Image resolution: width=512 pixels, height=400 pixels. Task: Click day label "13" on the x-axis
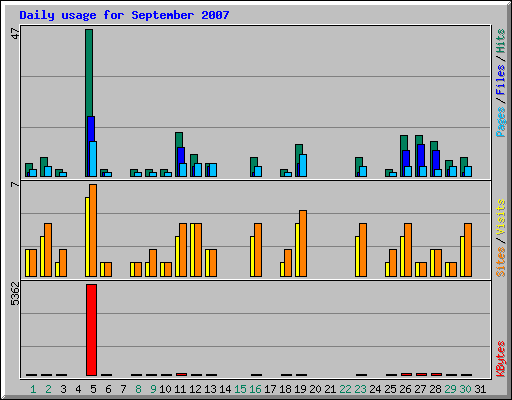(x=210, y=389)
